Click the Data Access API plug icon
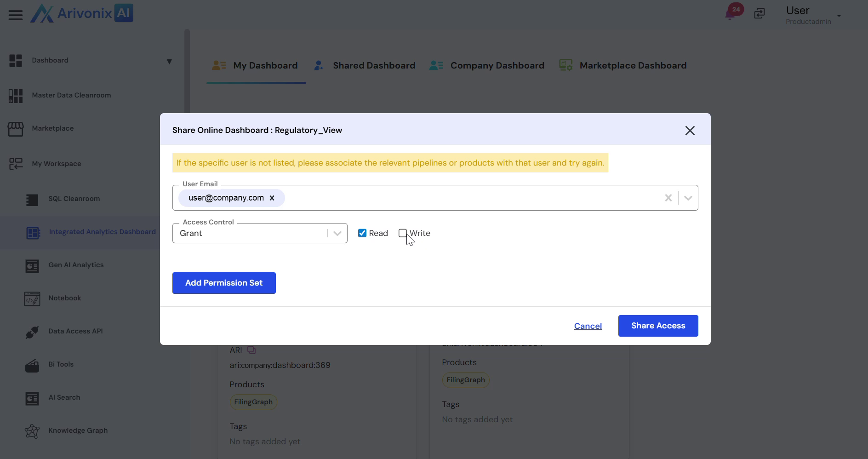868x459 pixels. pos(32,332)
